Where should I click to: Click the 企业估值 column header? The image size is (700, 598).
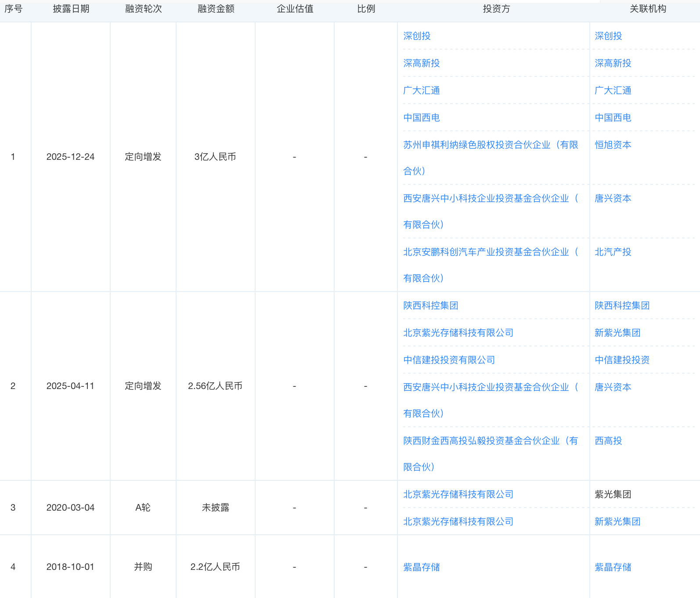click(x=295, y=9)
